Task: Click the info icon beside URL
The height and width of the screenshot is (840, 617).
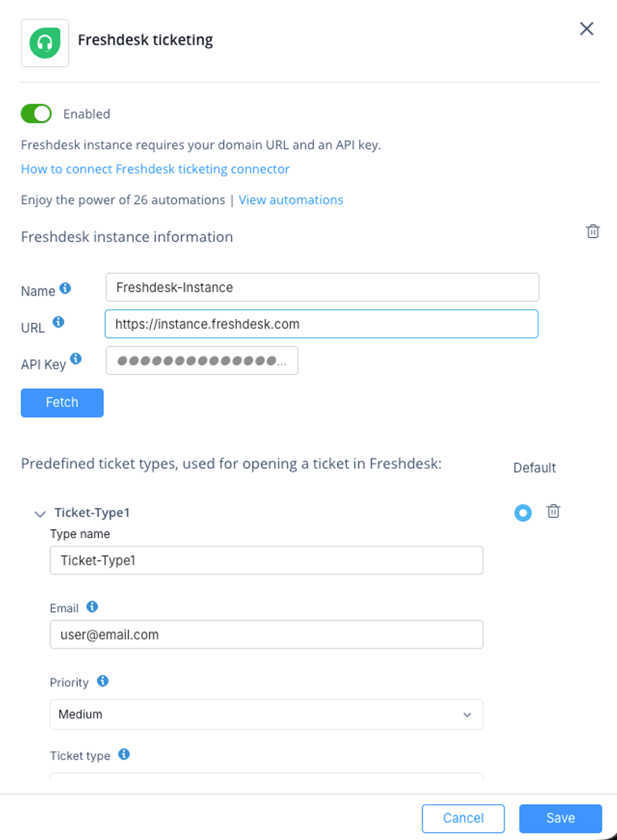Action: (x=59, y=322)
